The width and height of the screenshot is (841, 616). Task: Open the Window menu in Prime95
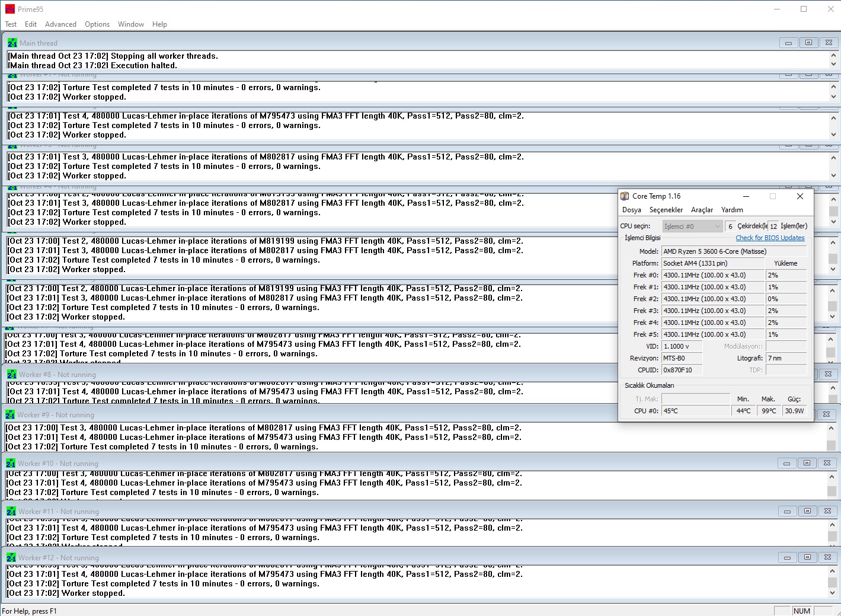(x=131, y=24)
